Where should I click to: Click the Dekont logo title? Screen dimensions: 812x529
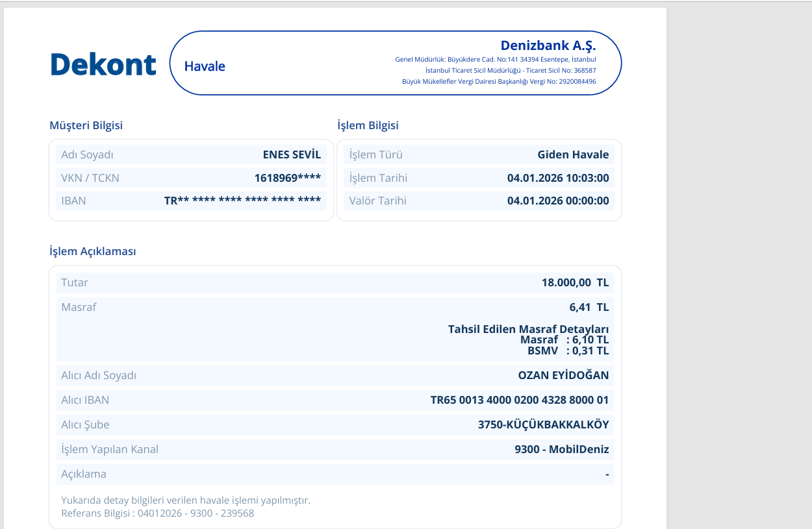tap(103, 64)
